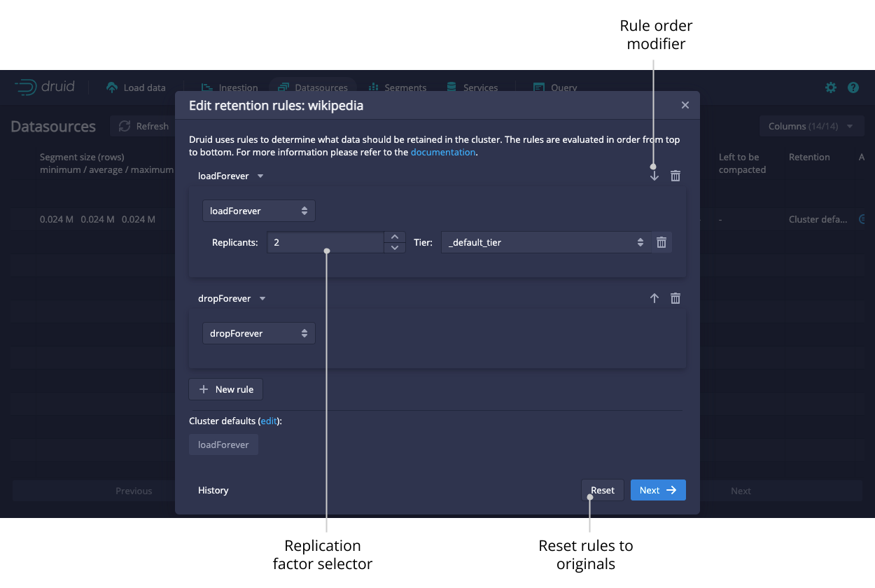Open the loadForever rule type dropdown
The image size is (875, 588).
tap(258, 211)
